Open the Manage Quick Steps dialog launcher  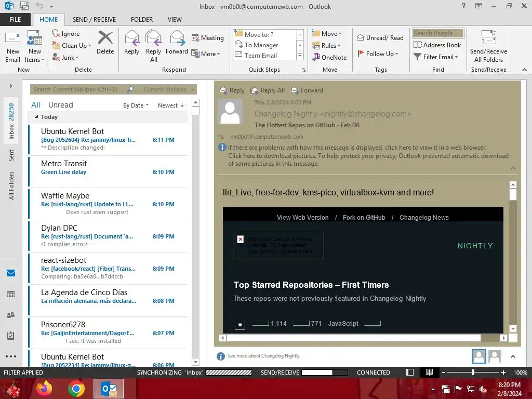303,70
